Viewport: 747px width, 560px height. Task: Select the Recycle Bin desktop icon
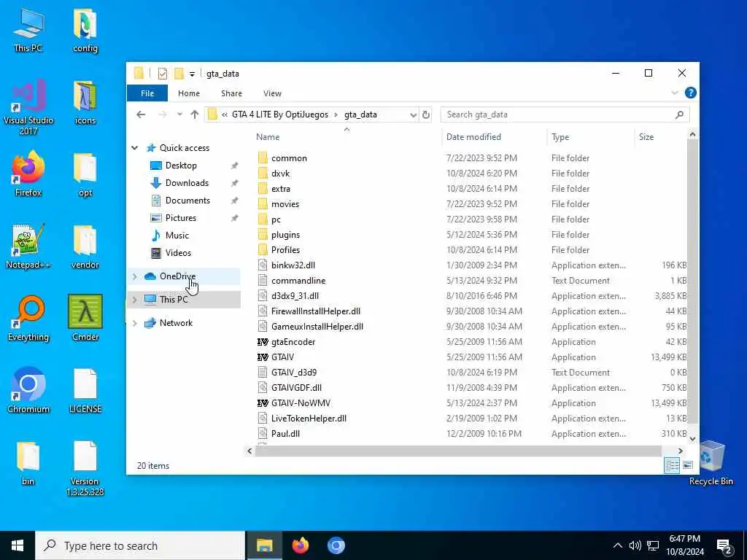[711, 463]
